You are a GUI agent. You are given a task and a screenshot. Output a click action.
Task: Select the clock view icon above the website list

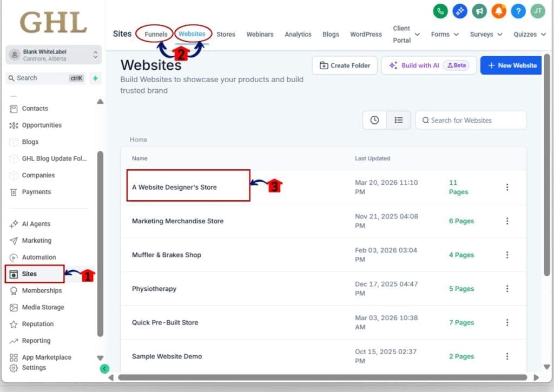coord(374,120)
